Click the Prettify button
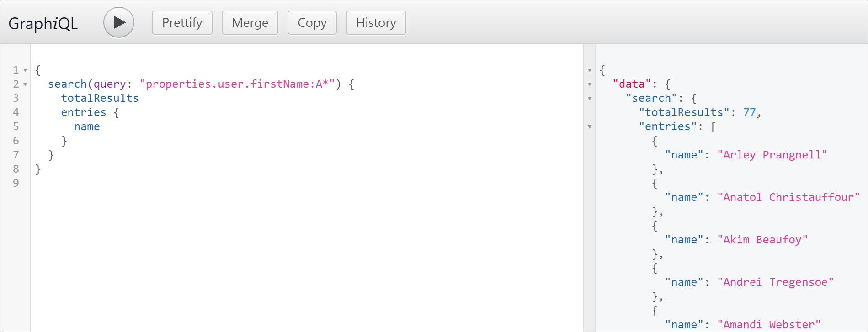868x332 pixels. click(182, 23)
